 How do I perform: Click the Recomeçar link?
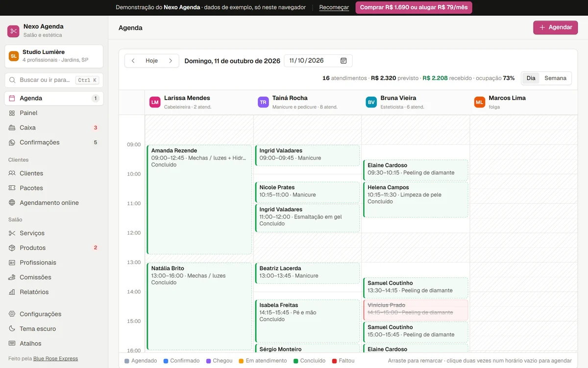(334, 7)
